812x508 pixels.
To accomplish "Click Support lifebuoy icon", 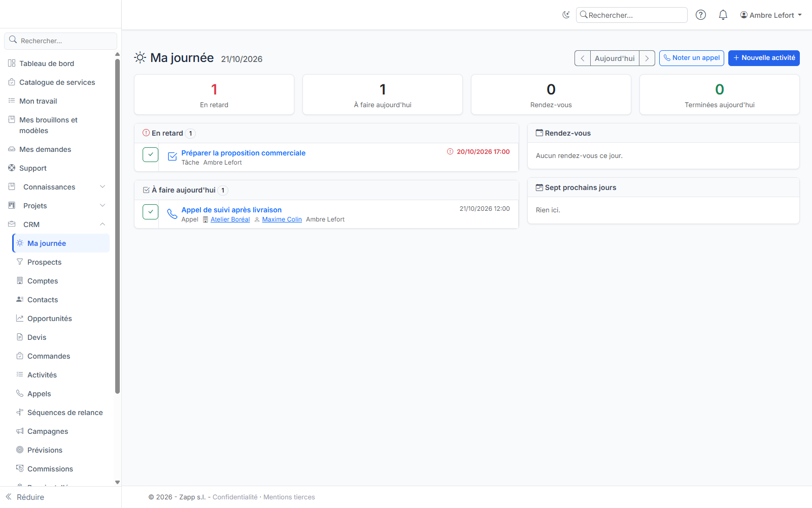I will tap(12, 168).
